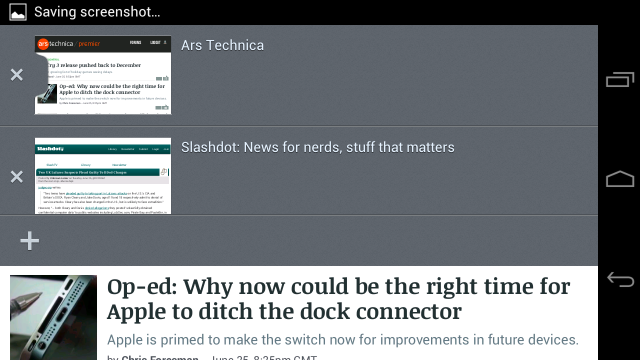Image resolution: width=640 pixels, height=360 pixels.
Task: Open the dock connector article image
Action: tap(53, 318)
